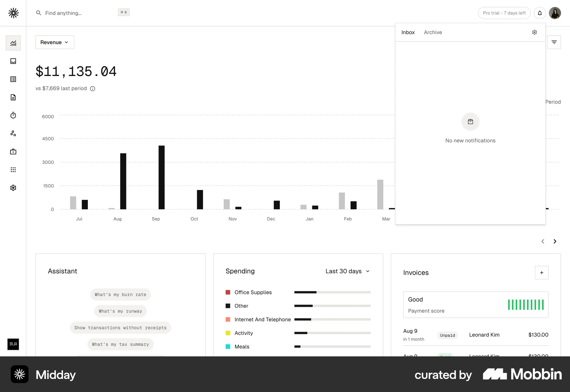Open the time Tracker stopwatch icon
The image size is (570, 392).
[x=13, y=116]
